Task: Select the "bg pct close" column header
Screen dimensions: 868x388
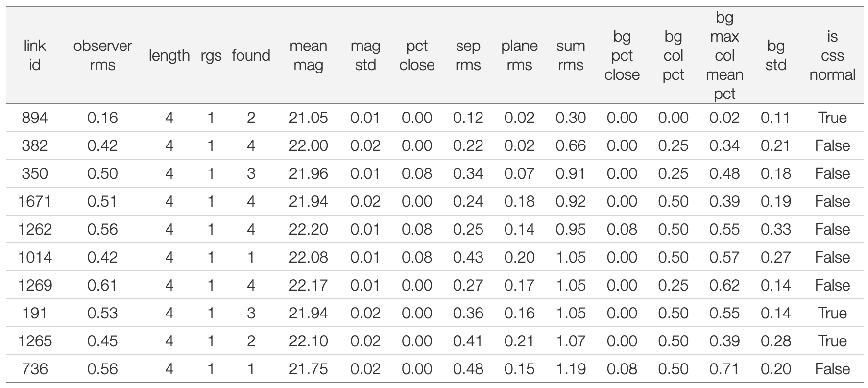Action: [x=622, y=55]
